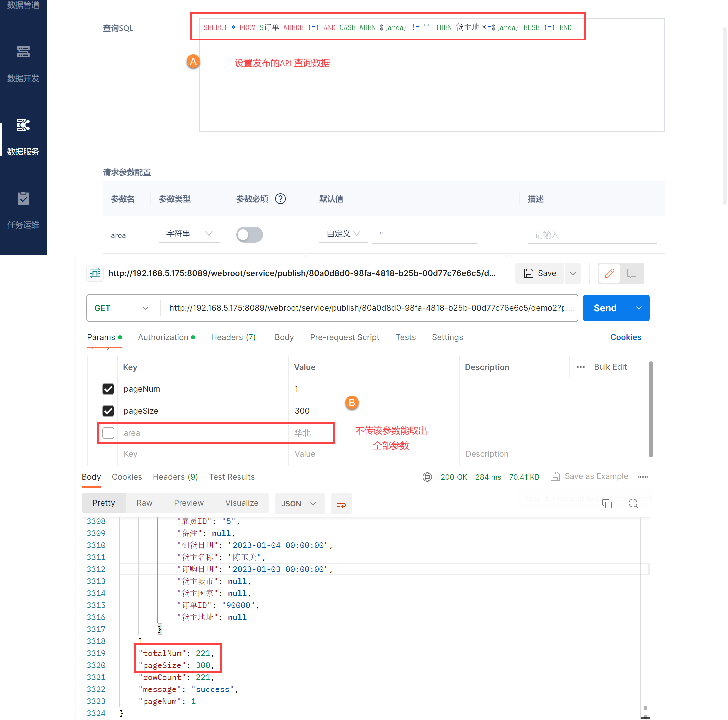This screenshot has height=720, width=728.
Task: Select the Preview view
Action: coord(188,503)
